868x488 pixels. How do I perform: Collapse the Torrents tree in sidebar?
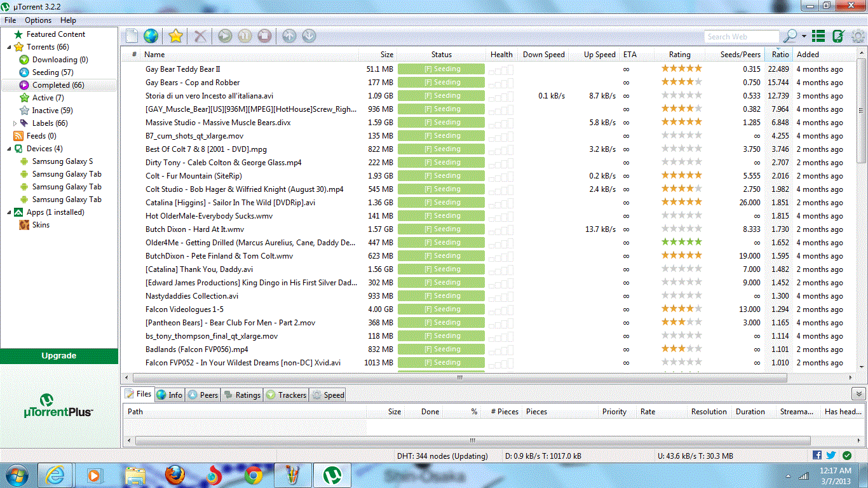point(9,46)
